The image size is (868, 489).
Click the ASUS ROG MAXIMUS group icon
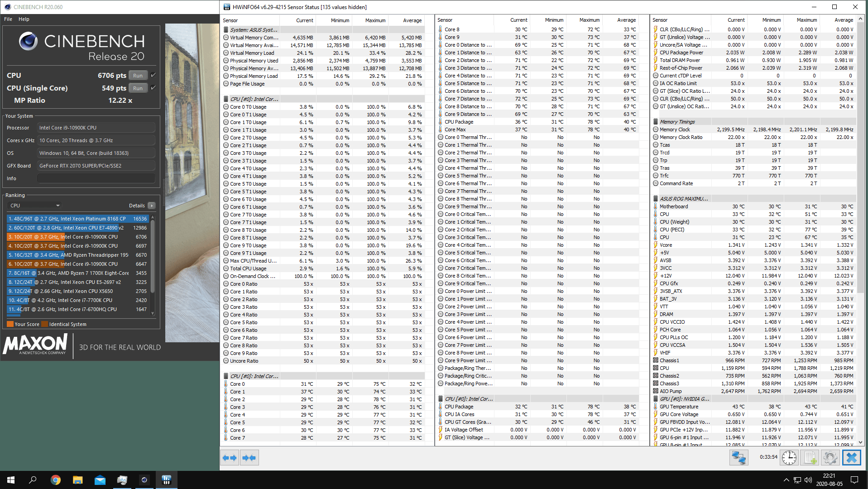(x=656, y=199)
